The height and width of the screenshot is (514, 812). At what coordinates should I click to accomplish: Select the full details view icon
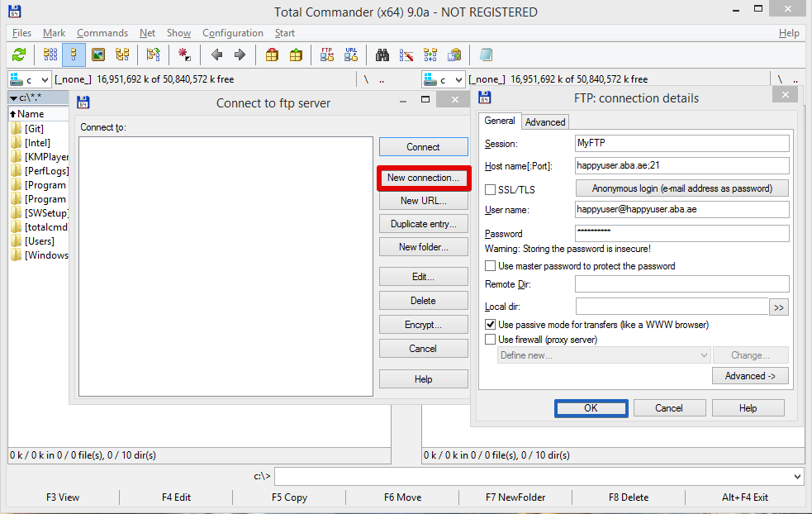(x=74, y=55)
